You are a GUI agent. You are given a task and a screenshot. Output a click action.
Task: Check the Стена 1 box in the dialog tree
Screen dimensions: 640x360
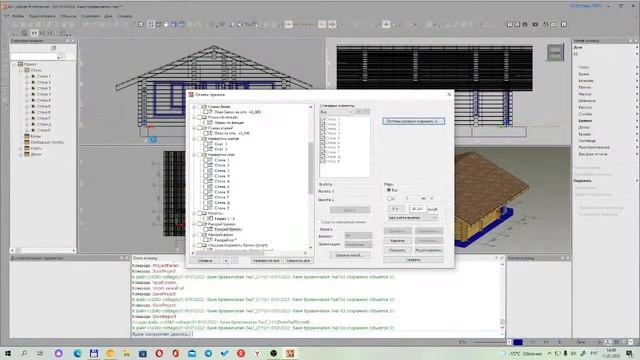[206, 160]
